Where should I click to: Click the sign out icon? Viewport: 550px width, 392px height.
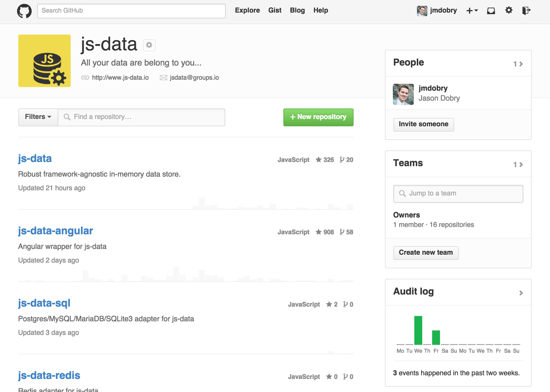tap(526, 10)
